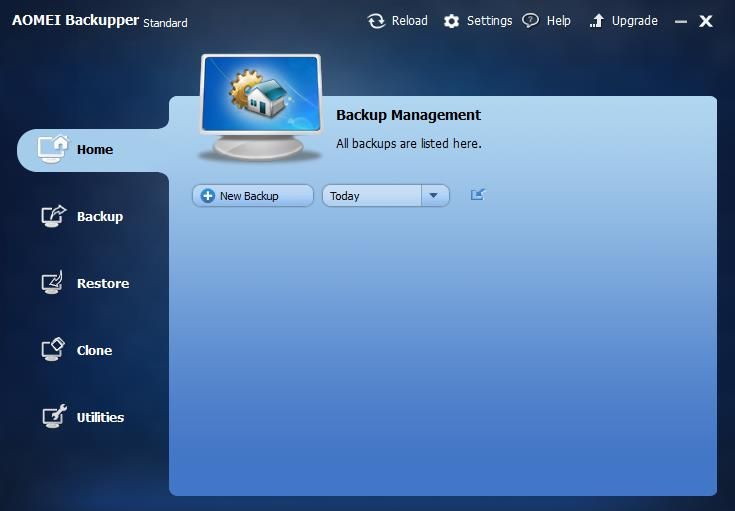Click the Settings text in the title bar

pos(489,21)
